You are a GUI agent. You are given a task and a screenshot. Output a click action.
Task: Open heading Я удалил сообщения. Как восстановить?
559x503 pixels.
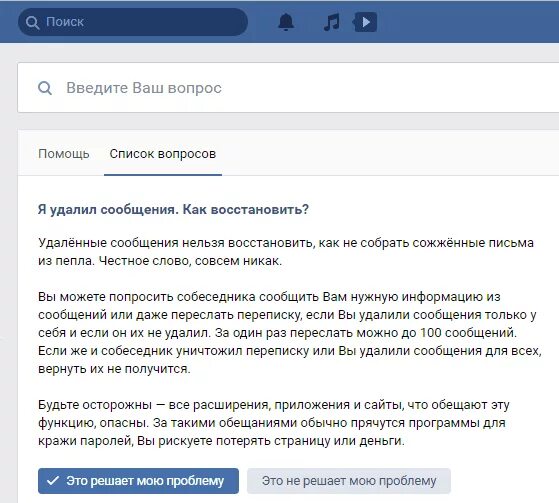pos(173,209)
